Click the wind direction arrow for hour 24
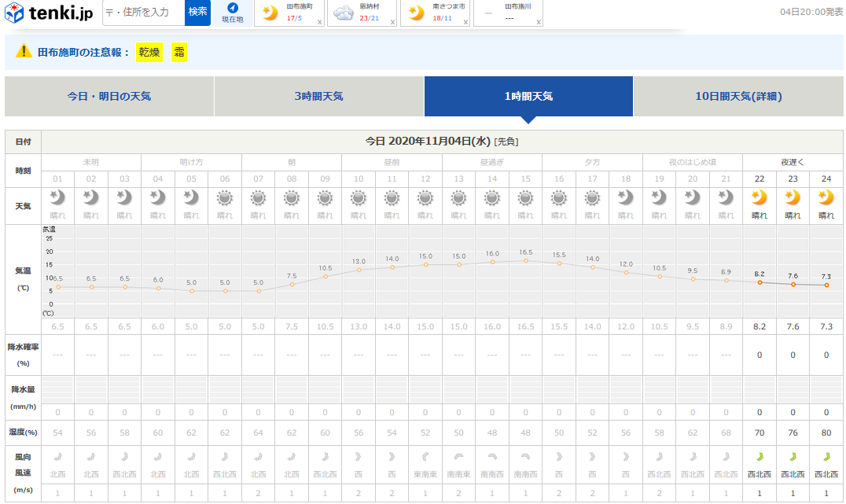846x504 pixels. 826,457
